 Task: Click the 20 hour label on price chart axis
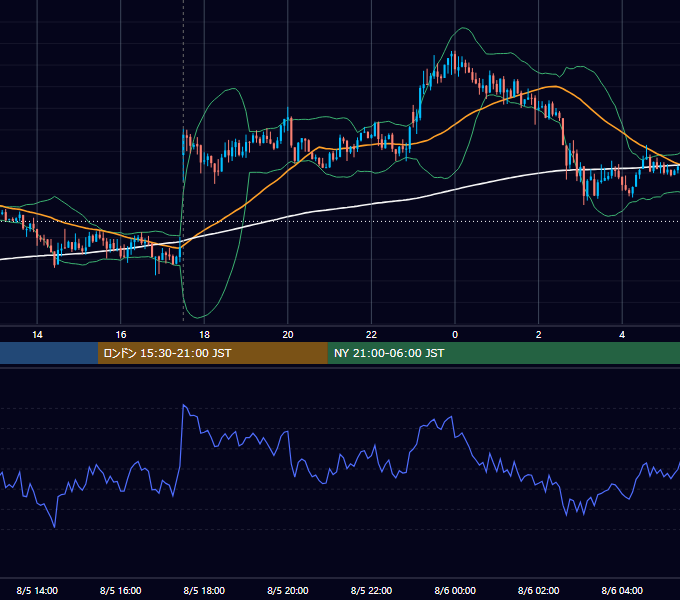tap(288, 335)
